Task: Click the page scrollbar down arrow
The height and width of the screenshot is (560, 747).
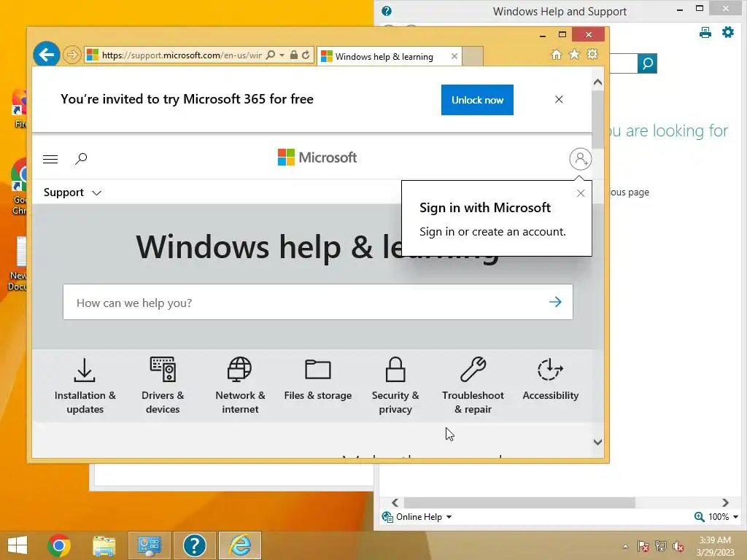Action: tap(598, 443)
